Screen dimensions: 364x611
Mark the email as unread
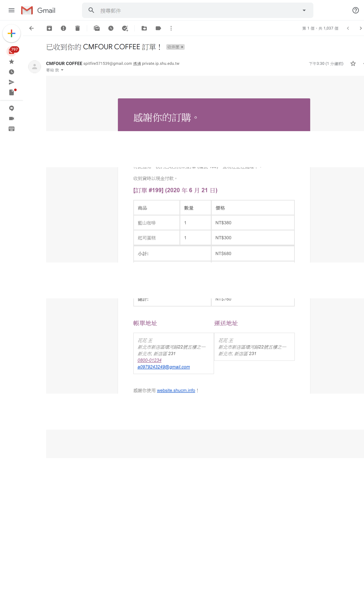point(97,28)
